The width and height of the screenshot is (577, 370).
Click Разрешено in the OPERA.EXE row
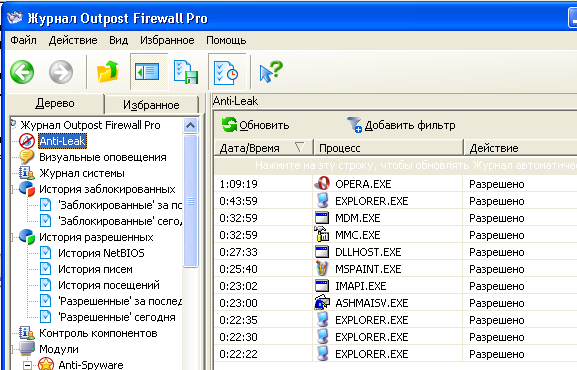coord(496,184)
